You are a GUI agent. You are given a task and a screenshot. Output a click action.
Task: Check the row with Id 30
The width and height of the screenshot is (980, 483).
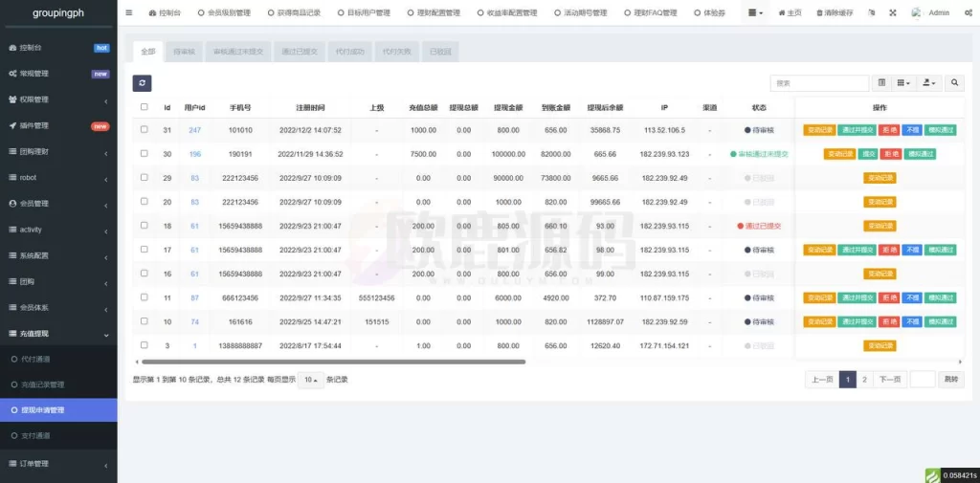coord(145,153)
